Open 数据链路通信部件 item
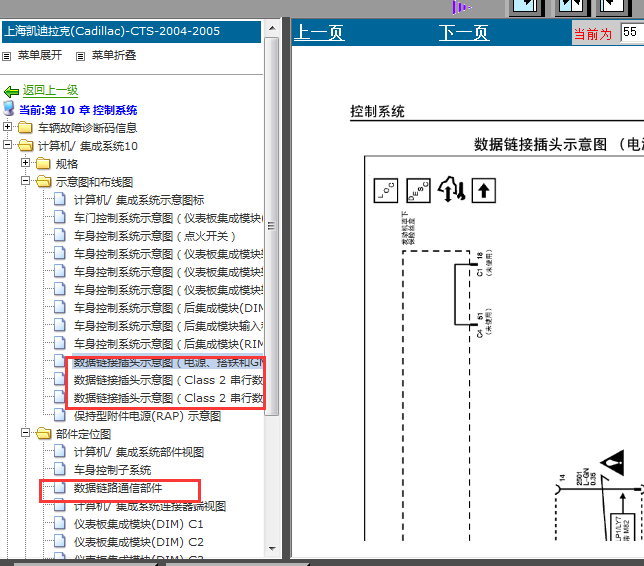This screenshot has width=644, height=566. (118, 488)
